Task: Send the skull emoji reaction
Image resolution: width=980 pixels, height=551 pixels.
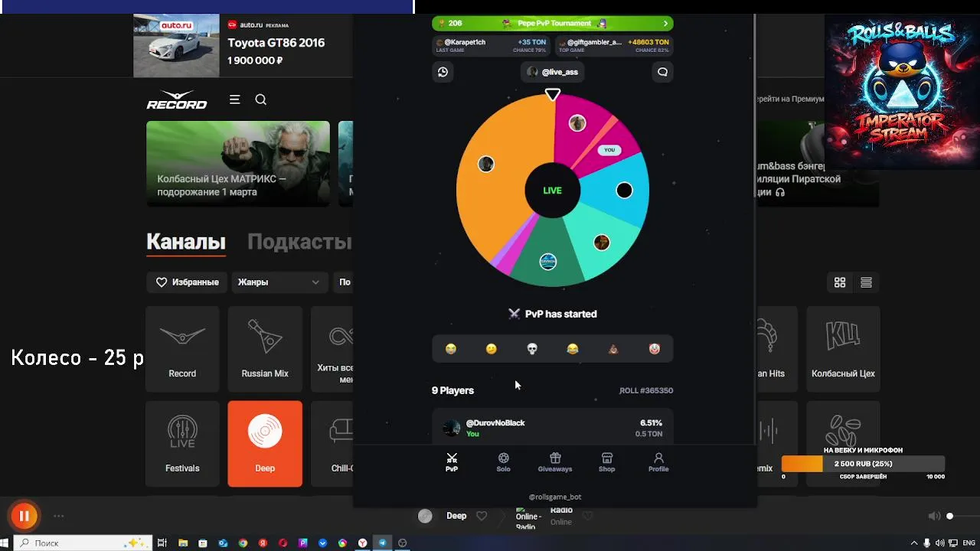Action: coord(532,349)
